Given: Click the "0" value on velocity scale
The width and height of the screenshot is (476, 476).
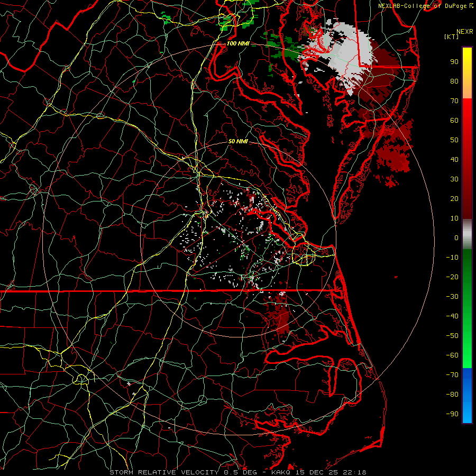Looking at the screenshot, I should pyautogui.click(x=456, y=238).
